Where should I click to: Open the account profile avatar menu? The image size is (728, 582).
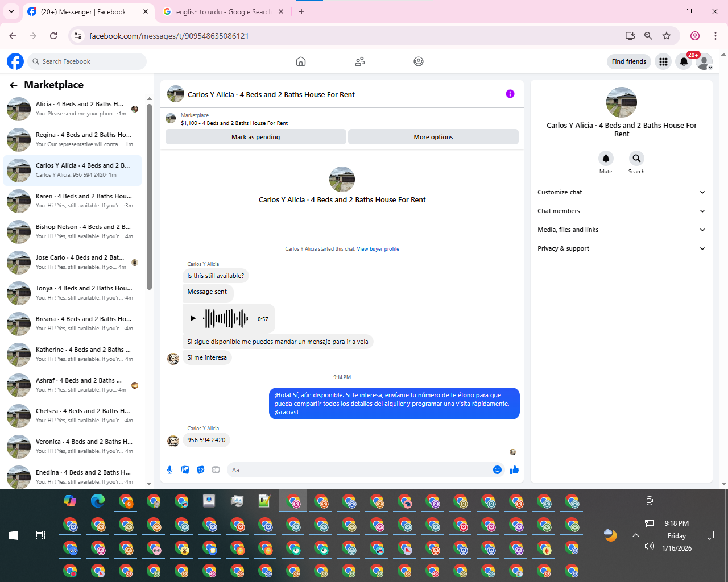tap(704, 61)
